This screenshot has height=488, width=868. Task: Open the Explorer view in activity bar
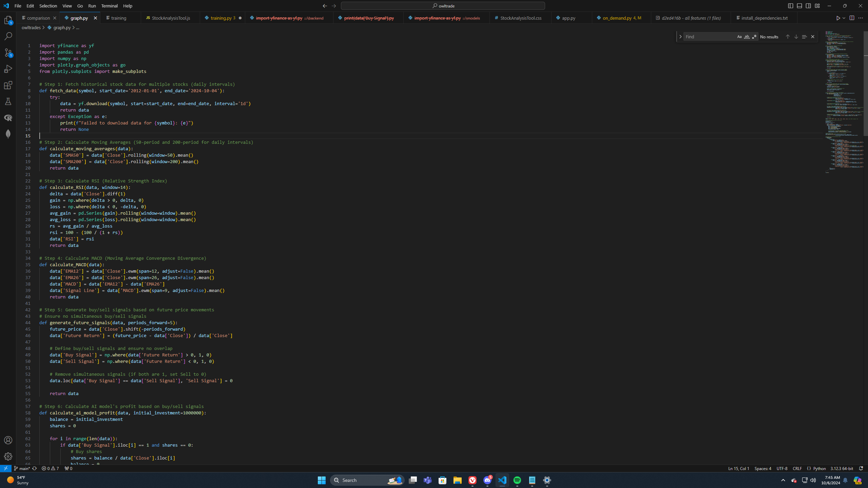[8, 20]
